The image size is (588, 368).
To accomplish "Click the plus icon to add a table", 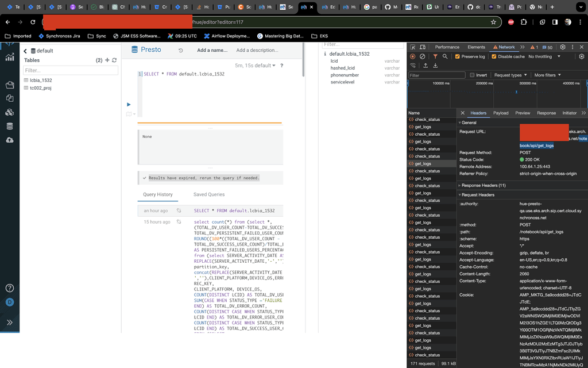I will pyautogui.click(x=107, y=60).
